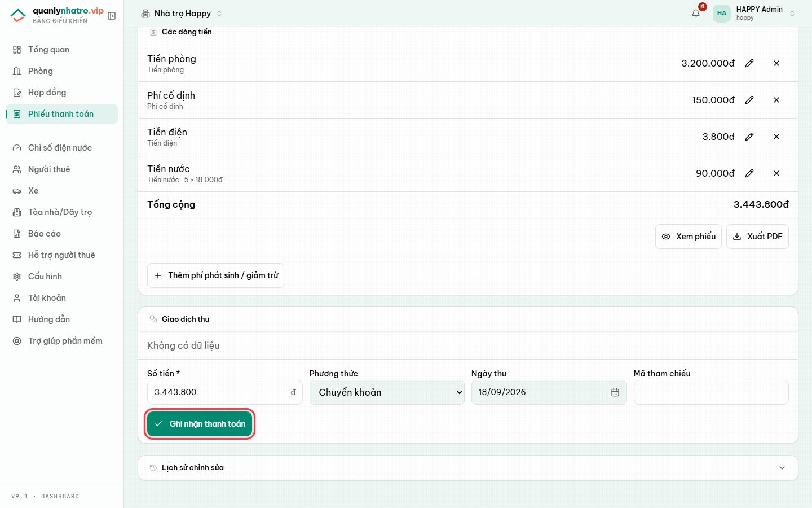Open Hướng dẫn guide
This screenshot has width=812, height=508.
click(x=62, y=319)
